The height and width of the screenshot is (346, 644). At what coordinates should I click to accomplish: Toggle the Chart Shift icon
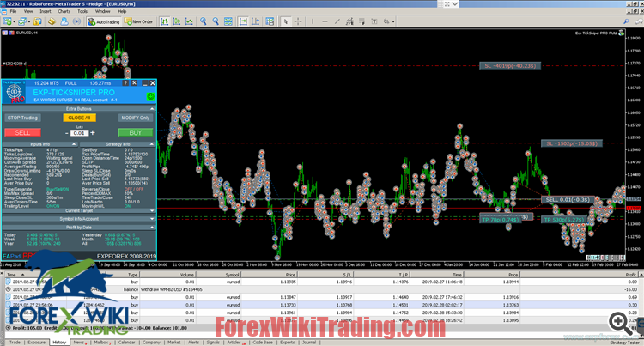pos(256,21)
